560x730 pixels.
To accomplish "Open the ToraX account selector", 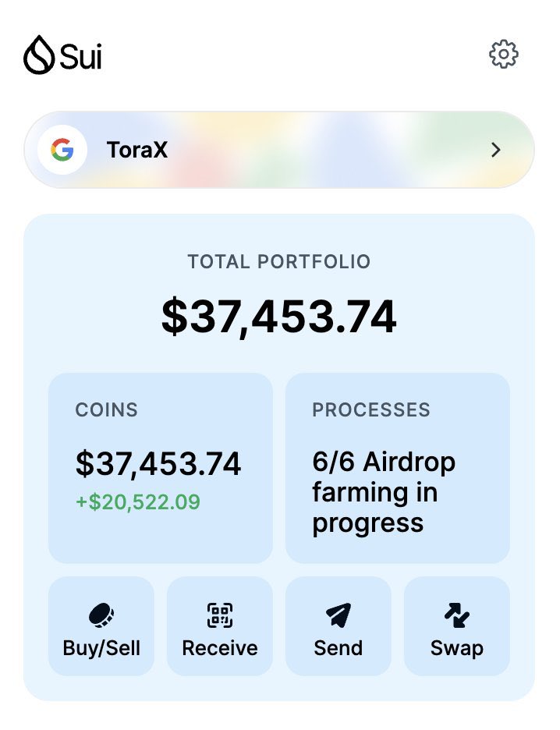I will point(279,150).
